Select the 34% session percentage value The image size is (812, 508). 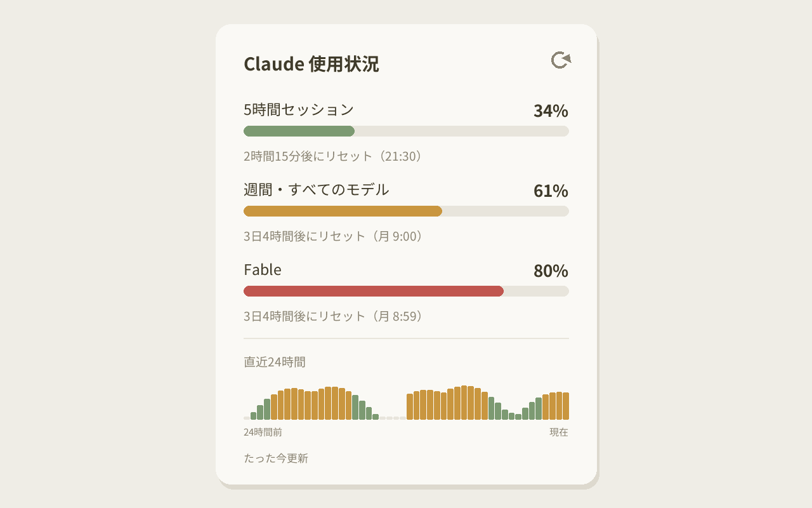pyautogui.click(x=551, y=111)
